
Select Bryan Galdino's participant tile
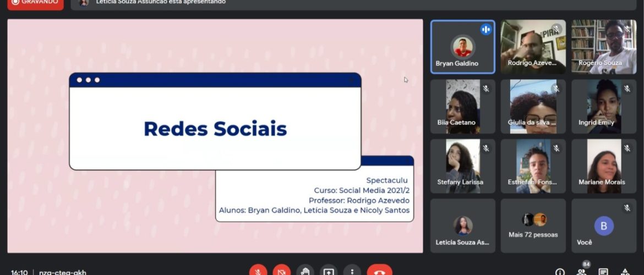pos(462,47)
